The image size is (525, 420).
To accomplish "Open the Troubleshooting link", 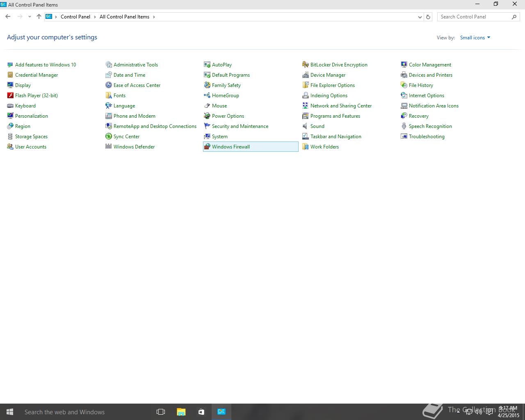I will [427, 137].
